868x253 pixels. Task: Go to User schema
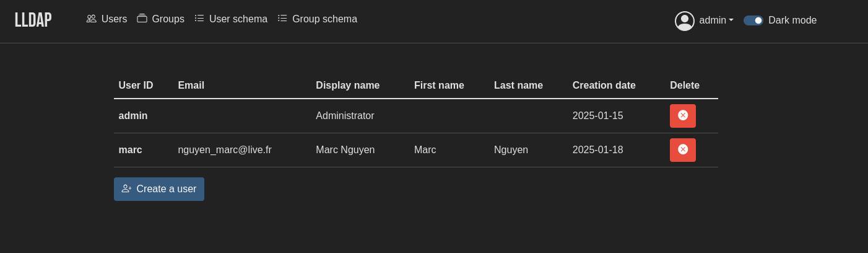pos(238,19)
